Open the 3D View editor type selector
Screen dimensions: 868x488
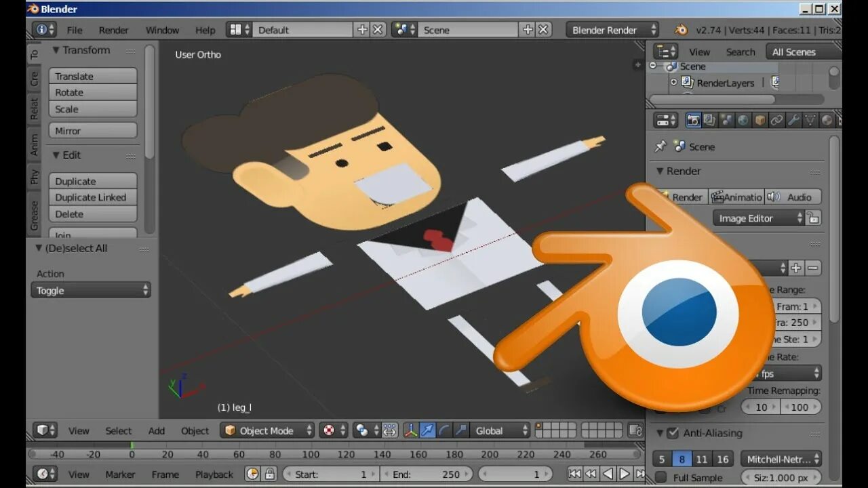(x=45, y=430)
